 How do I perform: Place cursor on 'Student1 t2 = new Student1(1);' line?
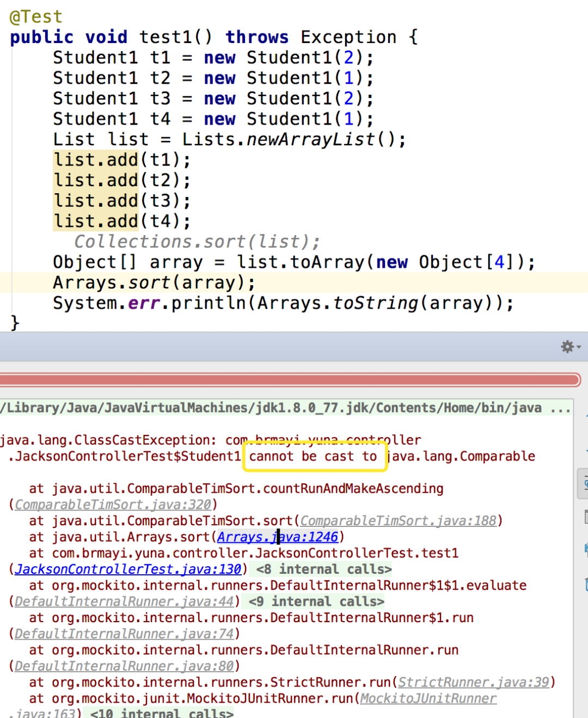pos(213,78)
